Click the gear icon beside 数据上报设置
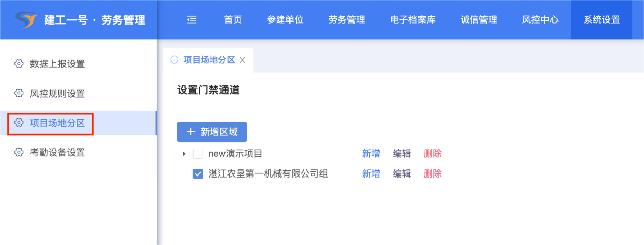Screen dimensions: 644x245 coord(19,64)
